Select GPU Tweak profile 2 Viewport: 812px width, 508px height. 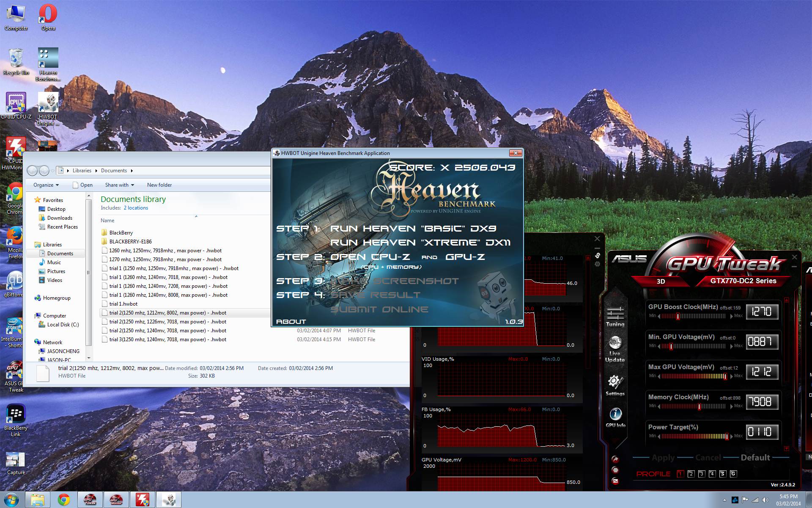click(691, 474)
